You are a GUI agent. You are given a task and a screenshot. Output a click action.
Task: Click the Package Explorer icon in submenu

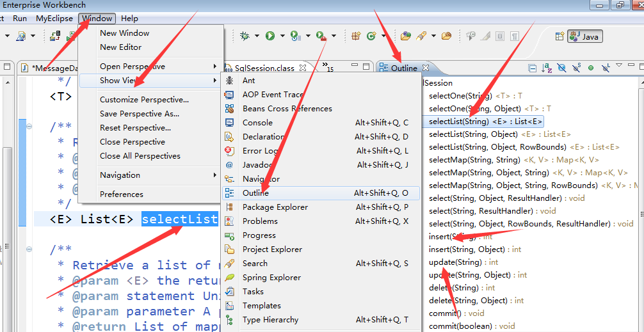click(229, 207)
